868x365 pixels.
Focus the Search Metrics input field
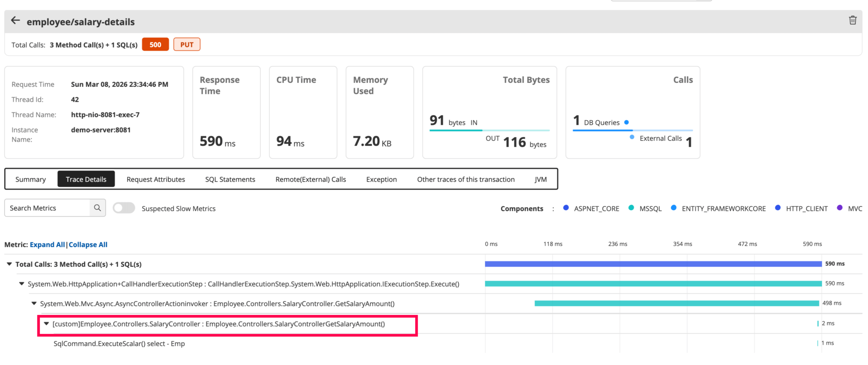click(47, 208)
